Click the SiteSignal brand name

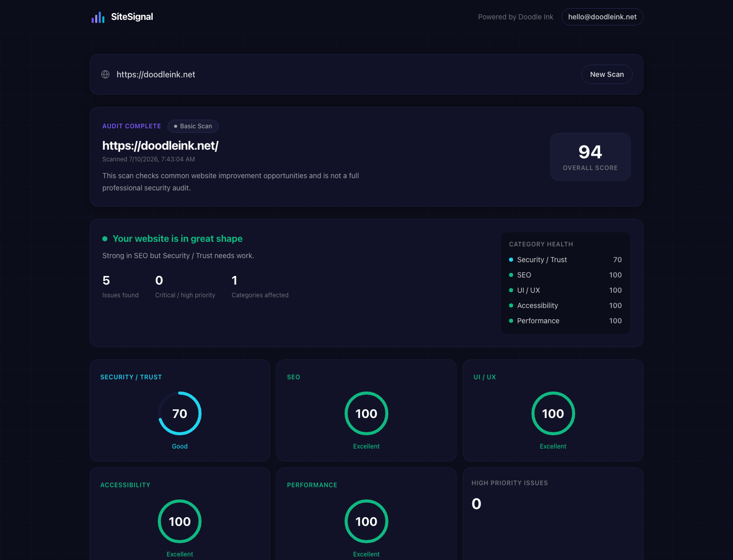pos(132,17)
